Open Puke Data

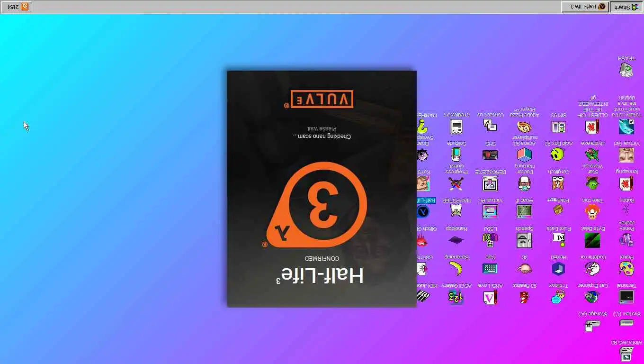pos(558,239)
